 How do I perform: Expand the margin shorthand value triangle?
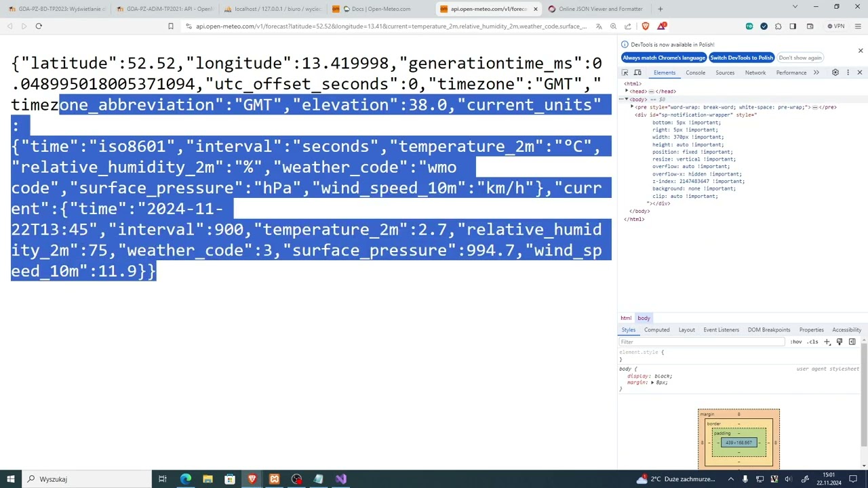[x=652, y=383]
